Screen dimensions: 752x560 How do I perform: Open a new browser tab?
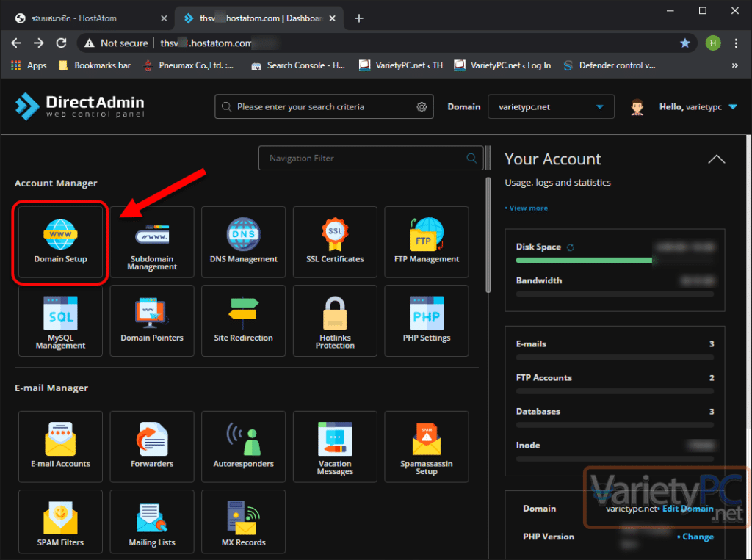point(358,18)
